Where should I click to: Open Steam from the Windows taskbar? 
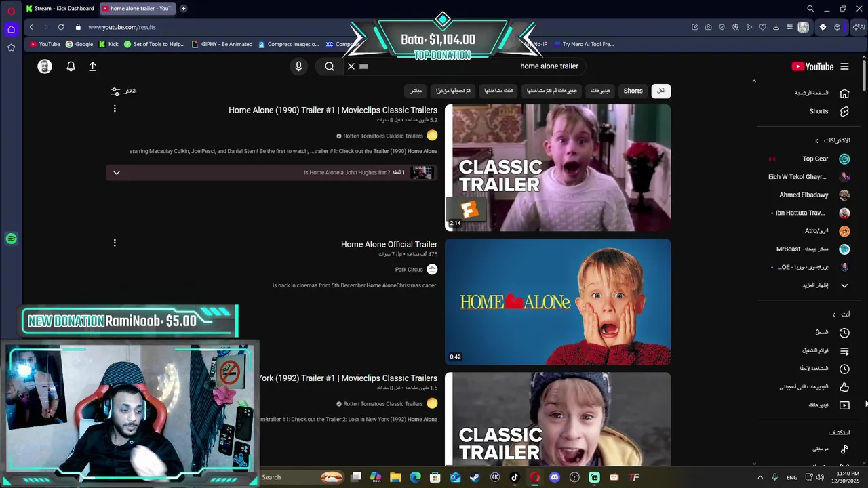(475, 477)
